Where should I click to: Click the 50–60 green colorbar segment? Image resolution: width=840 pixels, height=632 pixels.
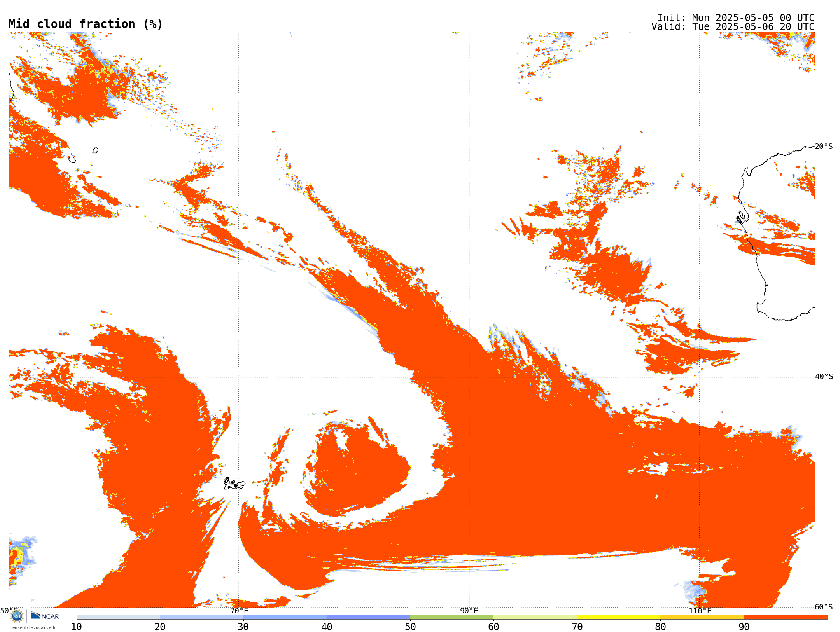tap(452, 617)
